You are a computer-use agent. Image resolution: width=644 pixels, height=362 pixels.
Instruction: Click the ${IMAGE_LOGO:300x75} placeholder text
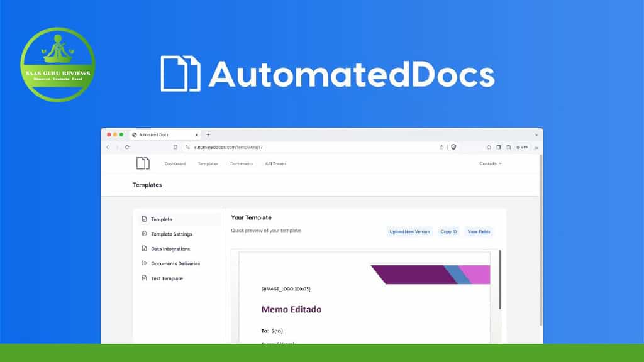coord(286,289)
